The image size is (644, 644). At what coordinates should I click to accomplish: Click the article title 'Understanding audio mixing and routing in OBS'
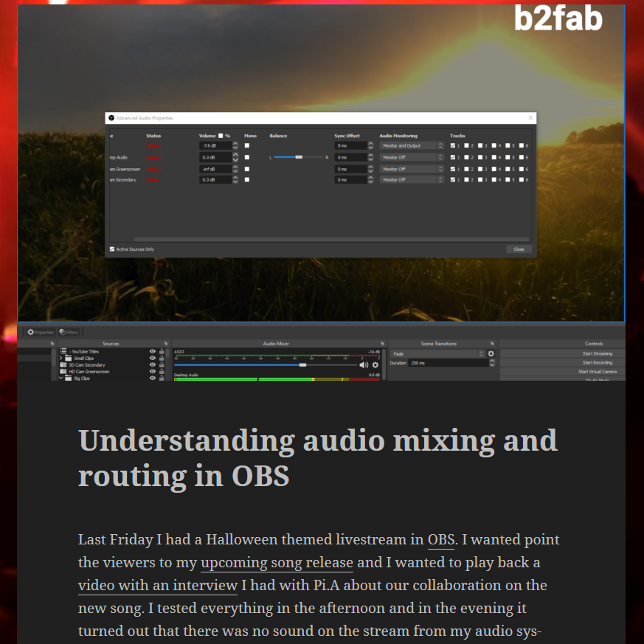click(317, 457)
